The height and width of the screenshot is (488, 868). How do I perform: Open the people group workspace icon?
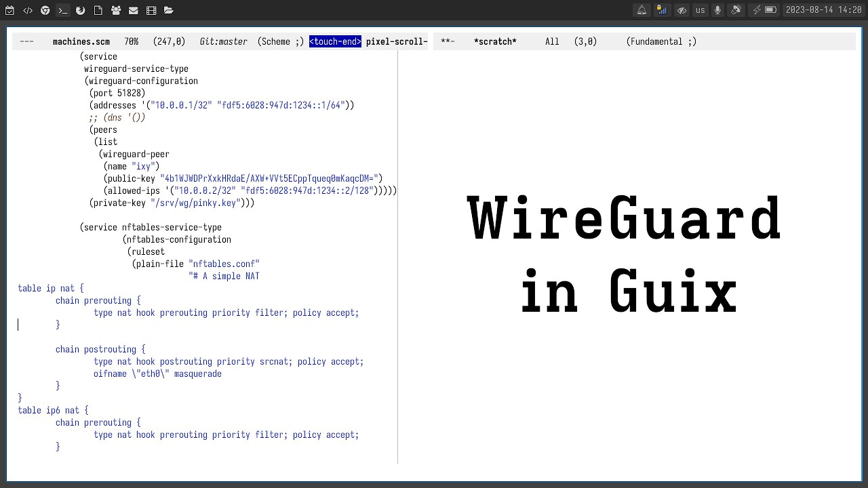(x=116, y=10)
